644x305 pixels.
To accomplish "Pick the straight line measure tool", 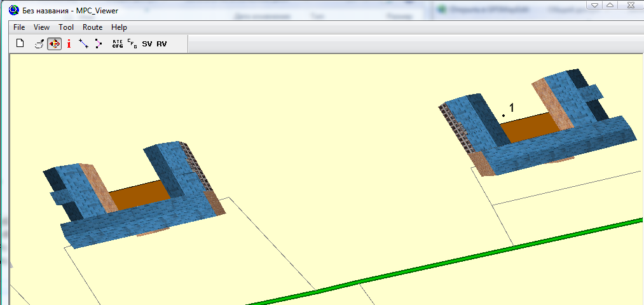I will 83,44.
